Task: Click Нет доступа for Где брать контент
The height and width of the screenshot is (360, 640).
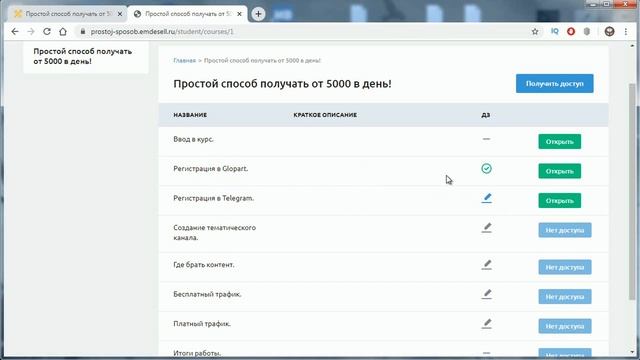Action: point(564,267)
